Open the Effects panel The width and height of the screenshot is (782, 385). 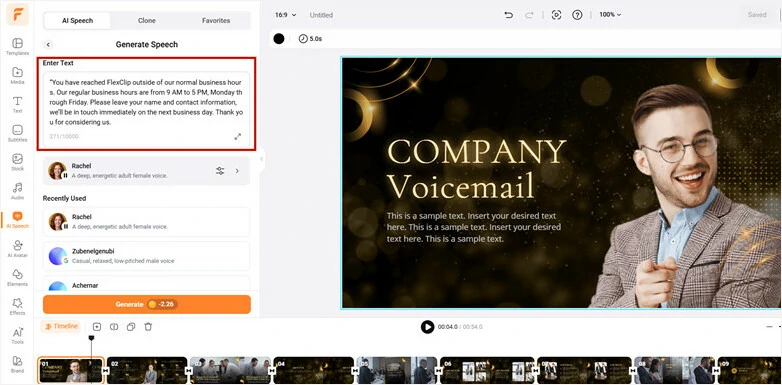click(17, 306)
